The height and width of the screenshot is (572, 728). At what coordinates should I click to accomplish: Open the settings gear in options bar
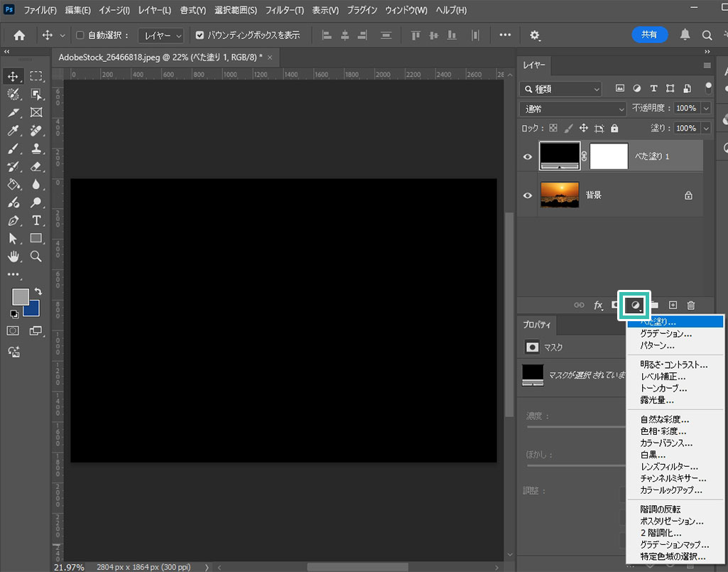point(535,35)
